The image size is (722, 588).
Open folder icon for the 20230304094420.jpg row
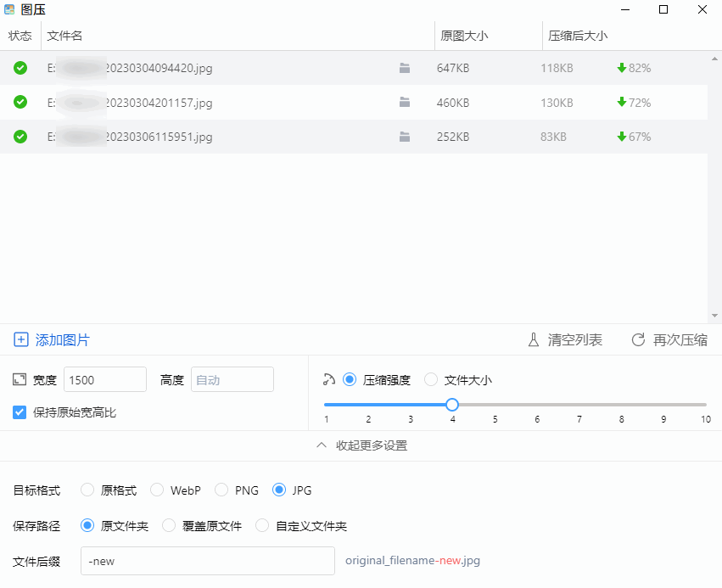tap(405, 68)
